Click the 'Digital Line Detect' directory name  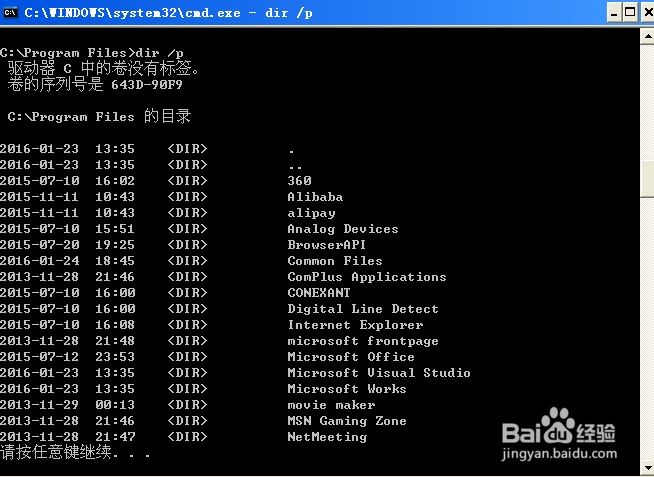(x=363, y=309)
